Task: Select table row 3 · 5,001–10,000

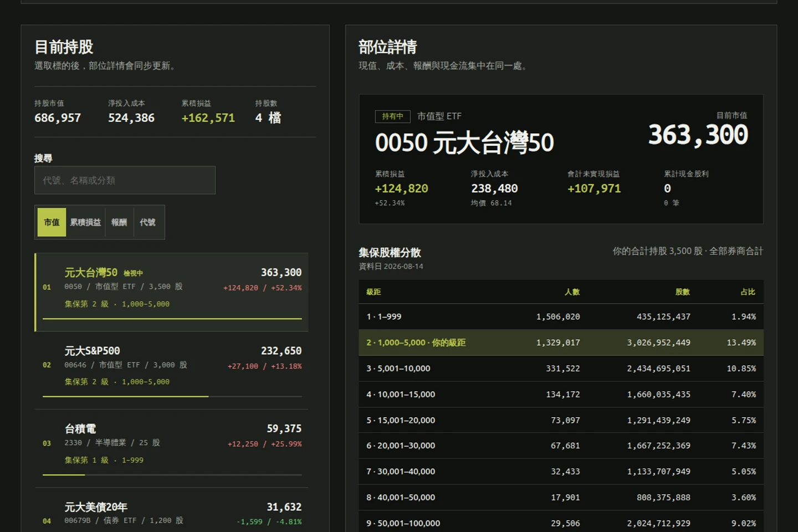Action: [x=561, y=369]
